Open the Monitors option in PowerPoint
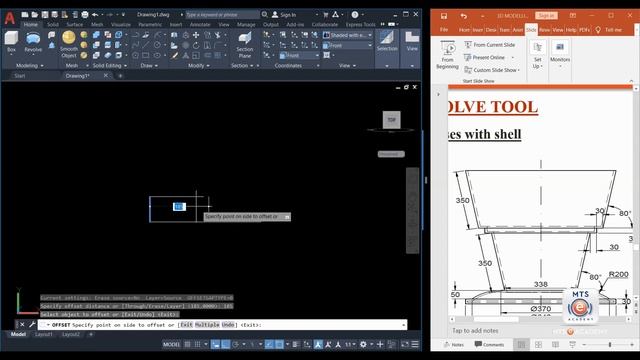The width and height of the screenshot is (640, 360). (560, 53)
